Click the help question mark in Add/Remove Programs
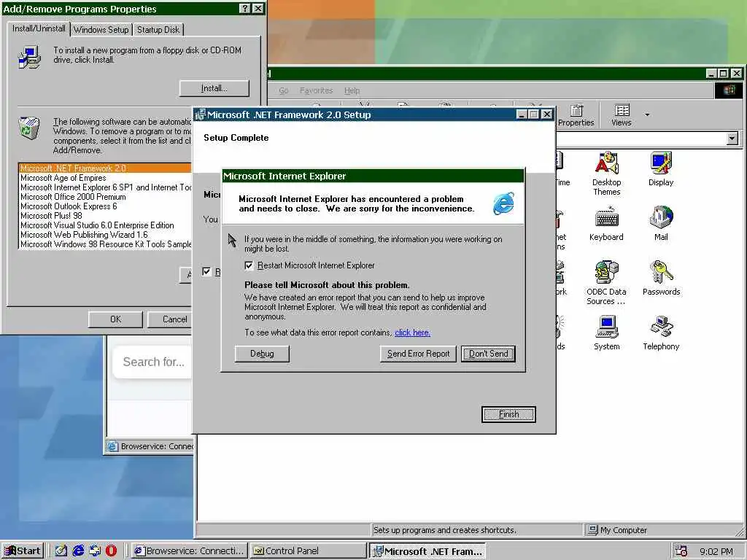Screen dimensions: 747x560 244,9
